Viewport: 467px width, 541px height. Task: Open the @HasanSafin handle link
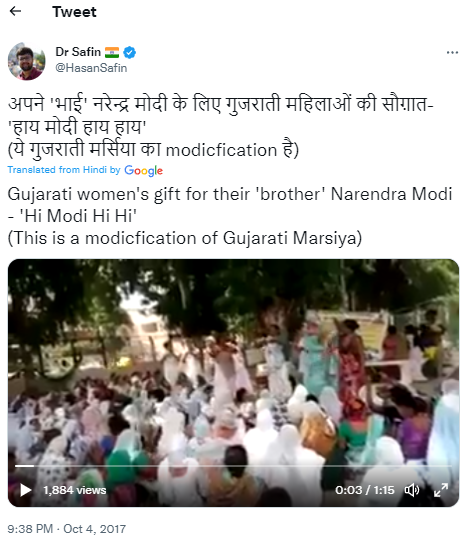(x=91, y=68)
